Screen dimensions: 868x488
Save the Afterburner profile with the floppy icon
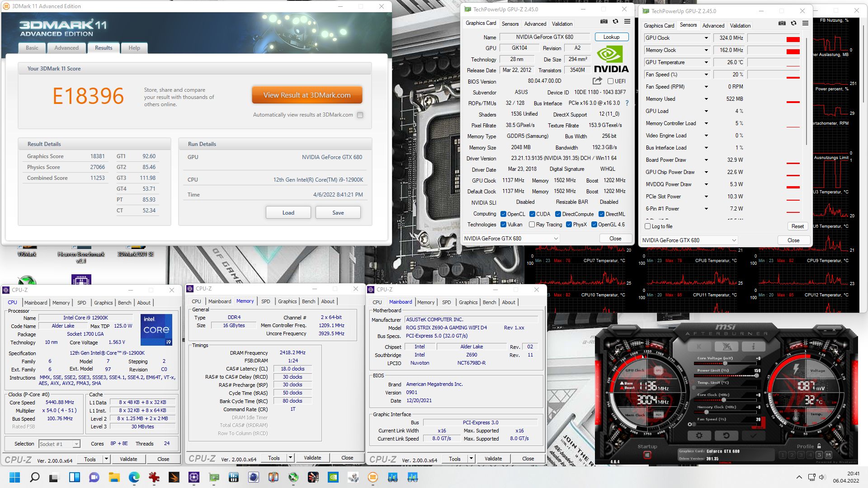coord(828,455)
